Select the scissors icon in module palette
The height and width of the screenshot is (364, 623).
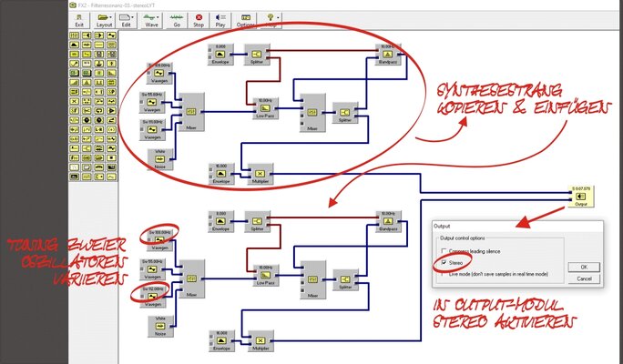point(87,110)
